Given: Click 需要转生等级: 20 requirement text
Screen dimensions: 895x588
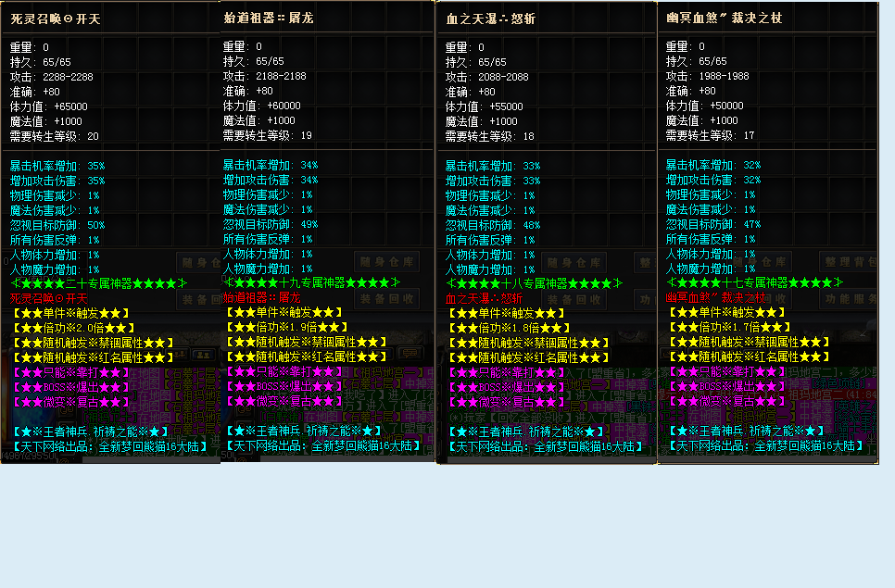Looking at the screenshot, I should [x=55, y=136].
